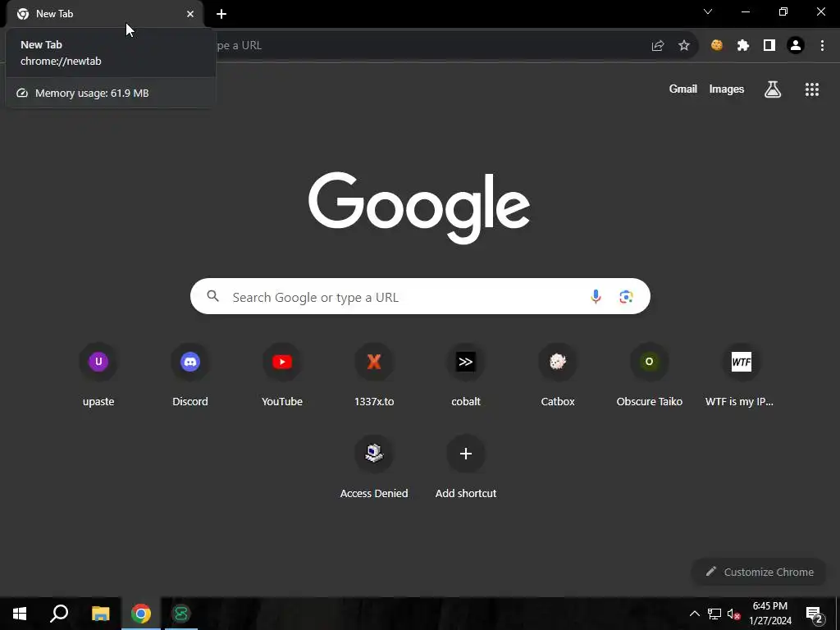
Task: Open the clock showing 6:45 PM
Action: click(x=769, y=614)
